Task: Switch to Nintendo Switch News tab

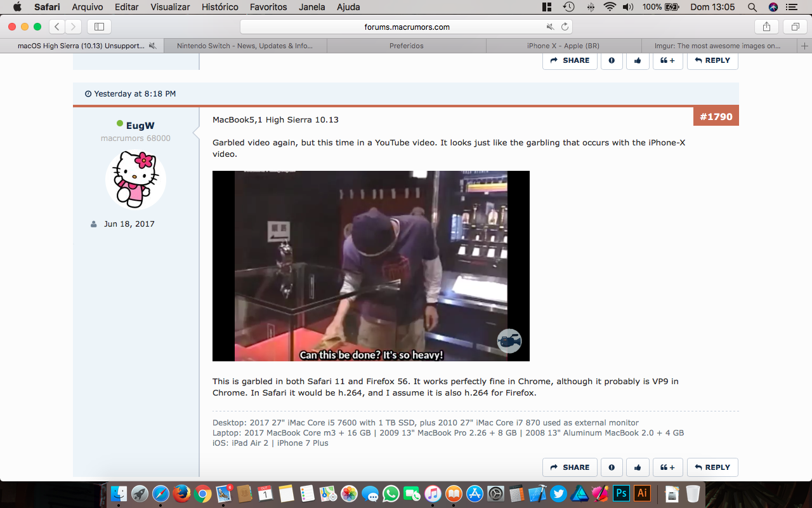Action: coord(245,46)
